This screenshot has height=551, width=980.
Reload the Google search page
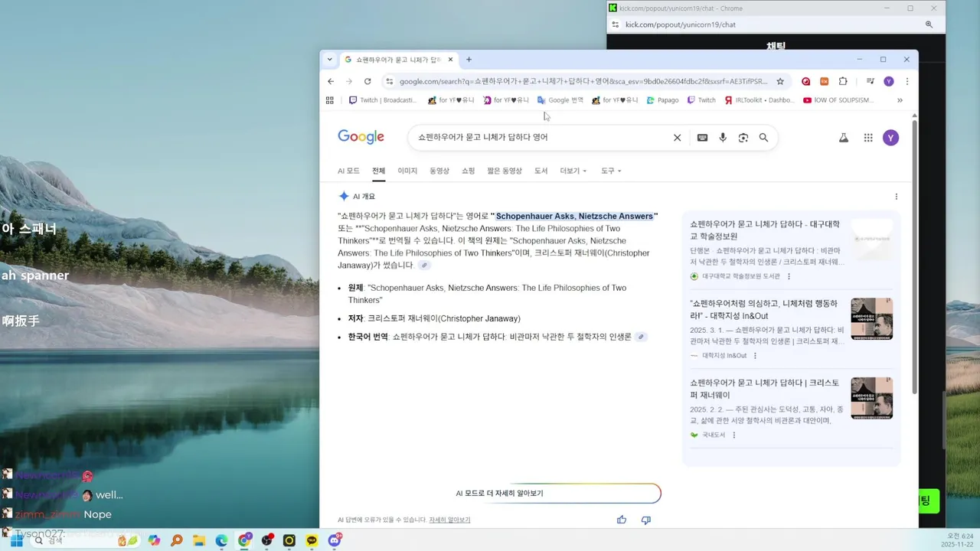click(x=367, y=81)
